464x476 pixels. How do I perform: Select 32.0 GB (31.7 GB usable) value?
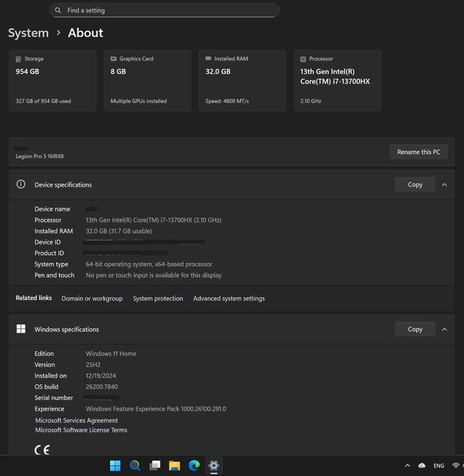point(119,231)
